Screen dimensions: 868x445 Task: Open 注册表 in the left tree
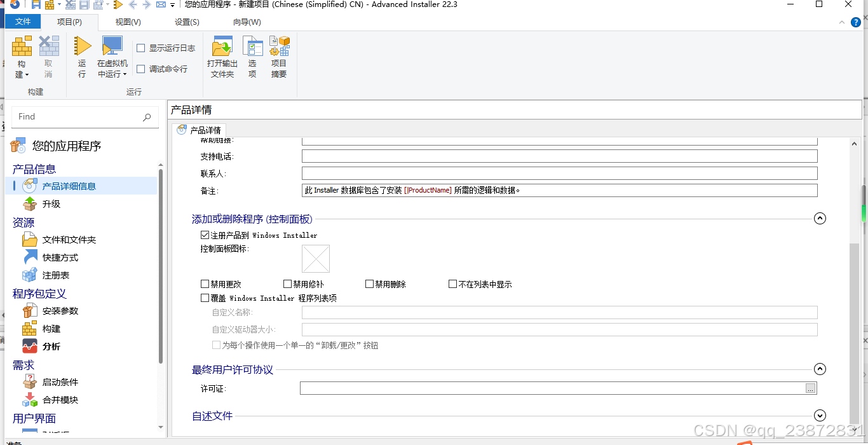pos(46,275)
